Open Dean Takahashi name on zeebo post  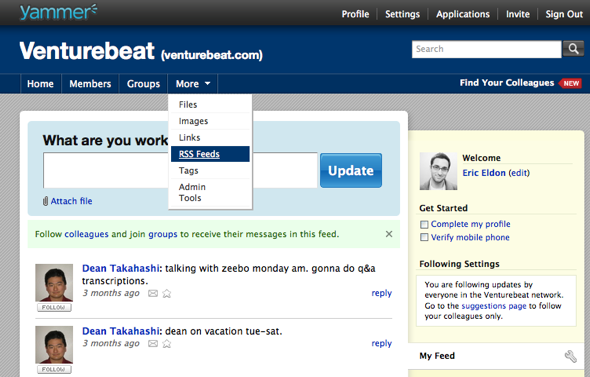coord(121,268)
